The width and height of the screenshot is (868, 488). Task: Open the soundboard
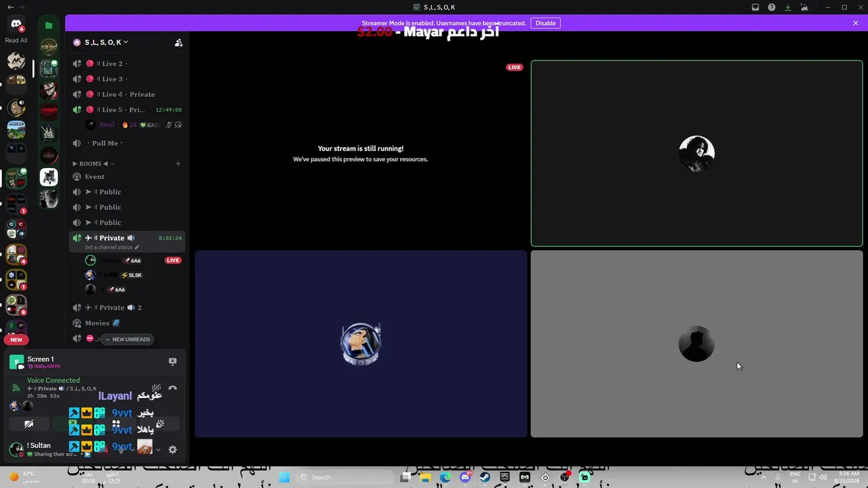160,424
